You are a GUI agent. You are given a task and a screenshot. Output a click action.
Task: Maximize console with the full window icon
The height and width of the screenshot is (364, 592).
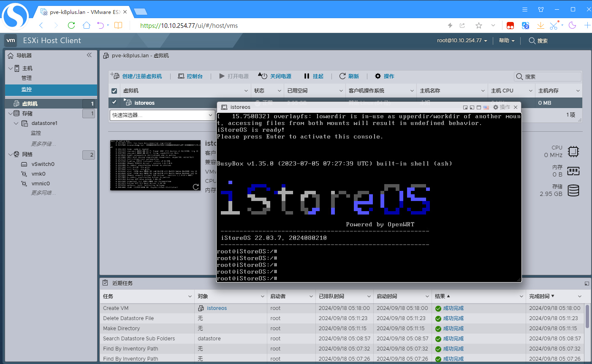coord(479,107)
